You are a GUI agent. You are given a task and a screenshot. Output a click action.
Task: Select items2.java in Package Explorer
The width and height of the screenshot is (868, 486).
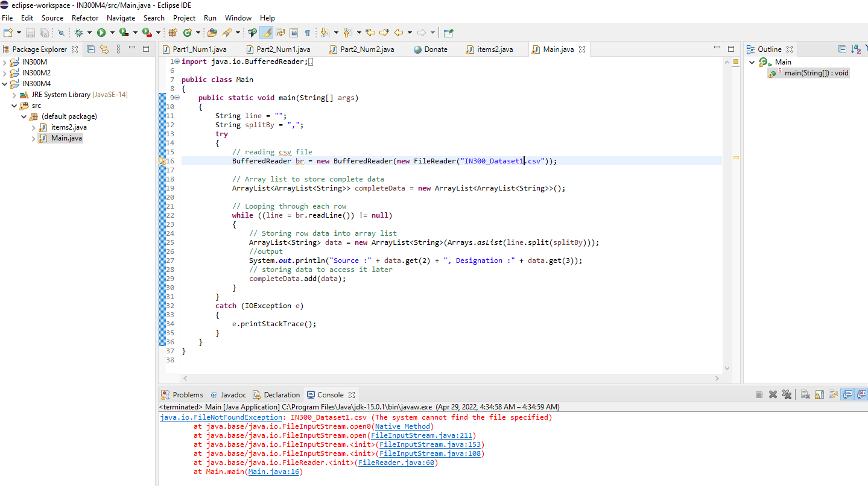[x=69, y=127]
